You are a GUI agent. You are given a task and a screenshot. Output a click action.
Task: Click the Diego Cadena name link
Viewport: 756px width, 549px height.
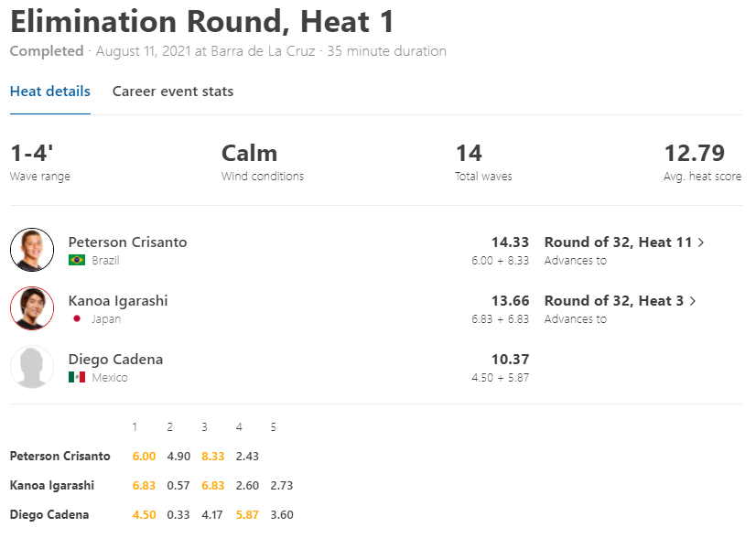tap(115, 360)
